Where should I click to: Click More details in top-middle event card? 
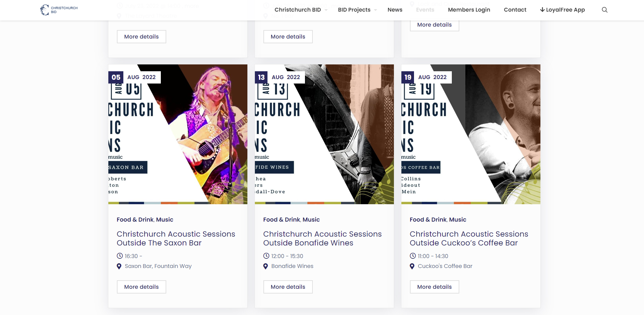[x=288, y=37]
